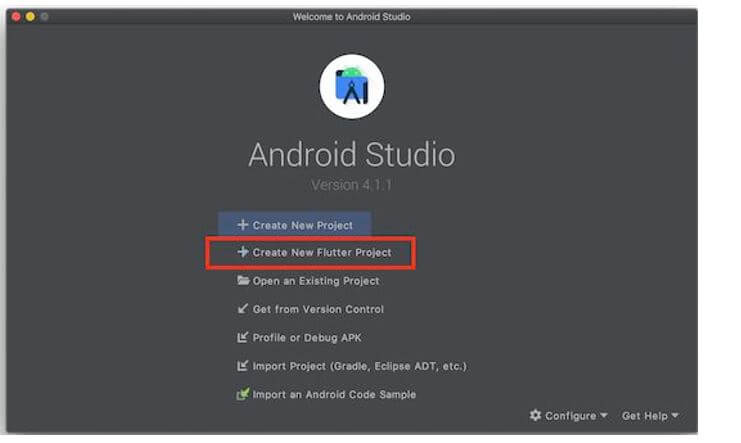
Task: Click the plus icon beside Create New Flutter Project
Action: point(242,252)
